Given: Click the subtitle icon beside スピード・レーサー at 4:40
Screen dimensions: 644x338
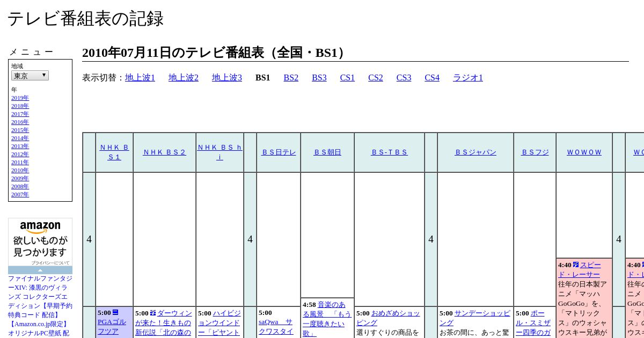Looking at the screenshot, I should click(576, 264).
